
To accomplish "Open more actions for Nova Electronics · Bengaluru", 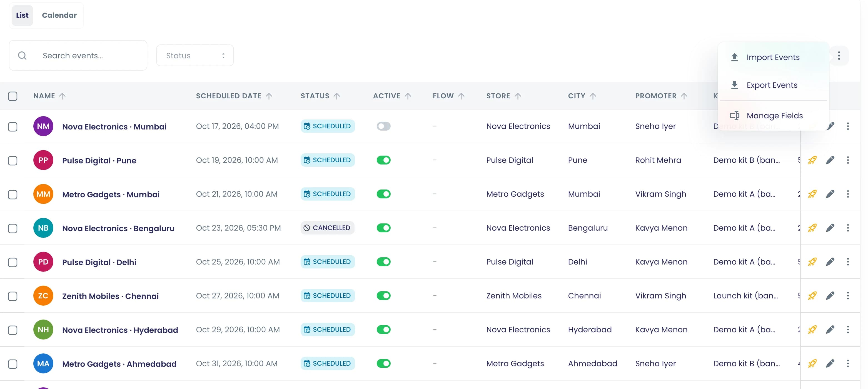I will click(x=848, y=228).
